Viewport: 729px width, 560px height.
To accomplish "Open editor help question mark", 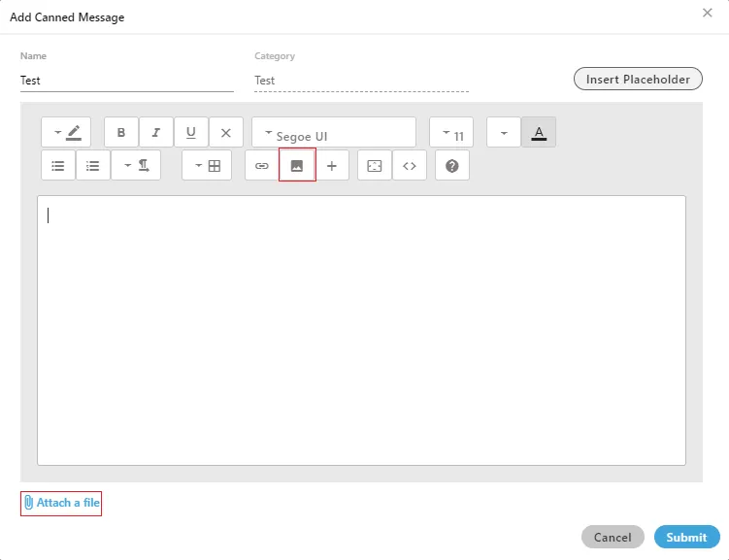I will point(452,165).
